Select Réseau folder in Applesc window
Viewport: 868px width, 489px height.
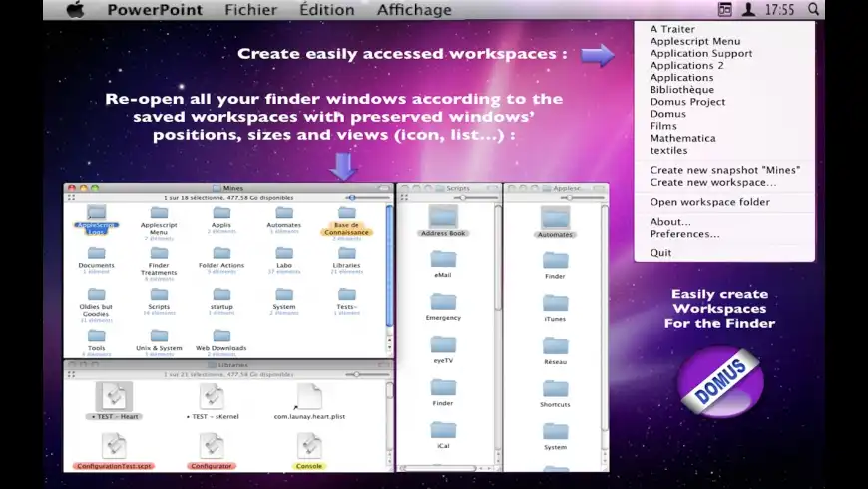pyautogui.click(x=555, y=350)
